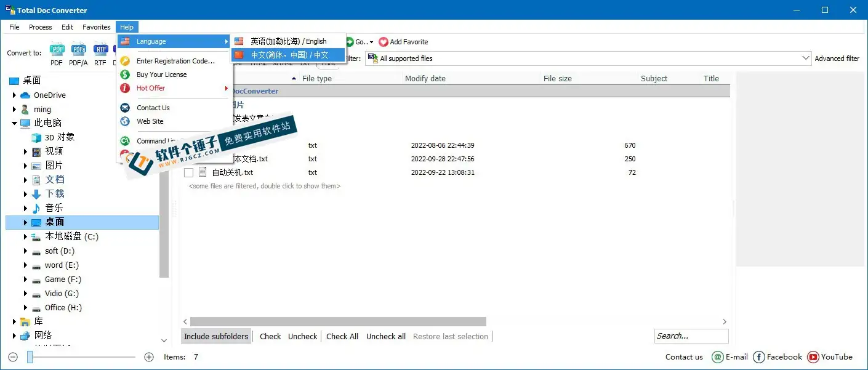This screenshot has width=868, height=370.
Task: Click the 库 library folder icon
Action: click(x=25, y=321)
